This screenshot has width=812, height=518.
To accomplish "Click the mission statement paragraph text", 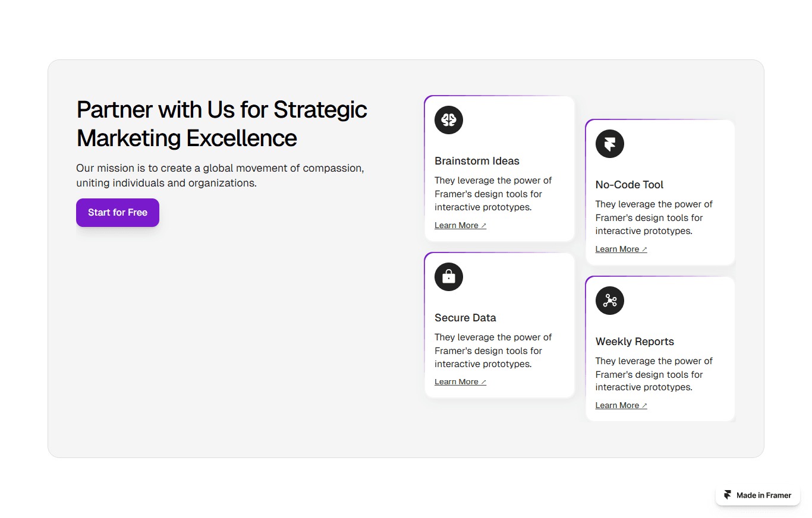I will (x=220, y=175).
